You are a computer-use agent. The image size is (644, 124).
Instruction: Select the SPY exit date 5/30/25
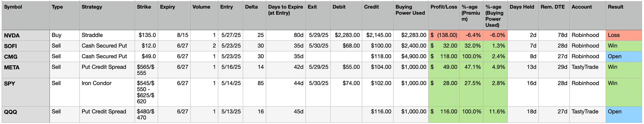point(318,92)
